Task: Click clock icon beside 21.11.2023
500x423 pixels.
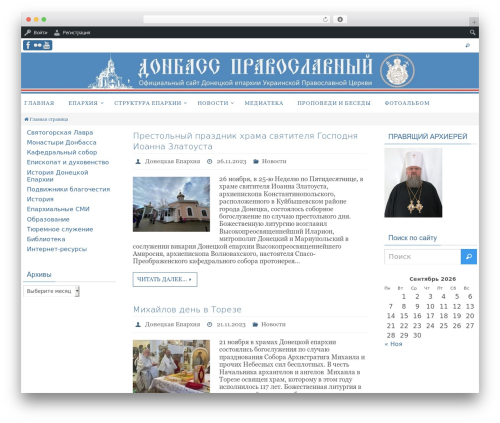Action: tap(209, 324)
